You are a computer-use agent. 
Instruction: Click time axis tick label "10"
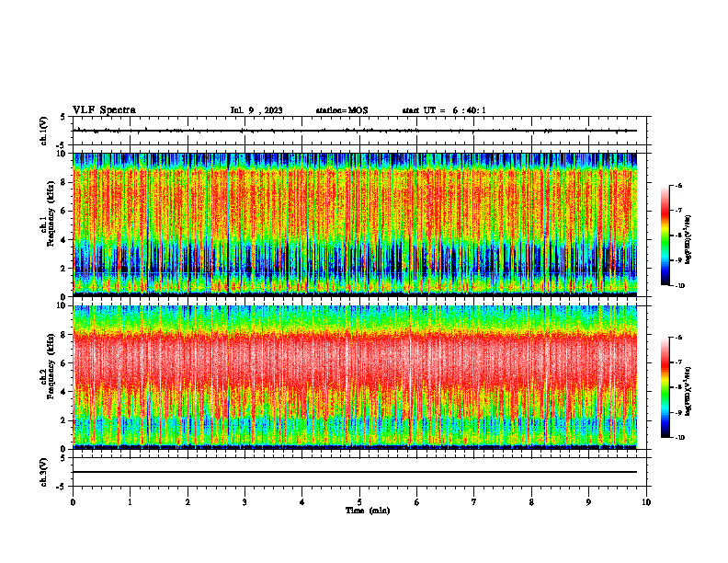646,502
